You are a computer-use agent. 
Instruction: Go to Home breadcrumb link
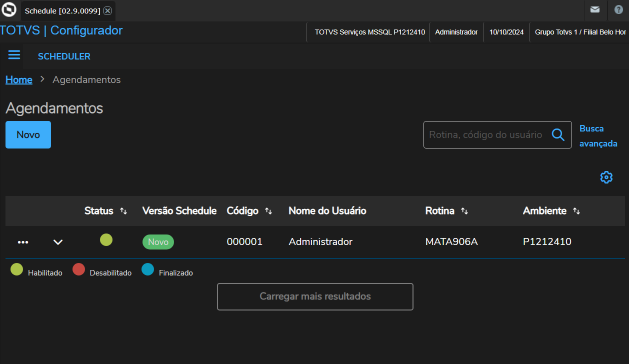19,80
